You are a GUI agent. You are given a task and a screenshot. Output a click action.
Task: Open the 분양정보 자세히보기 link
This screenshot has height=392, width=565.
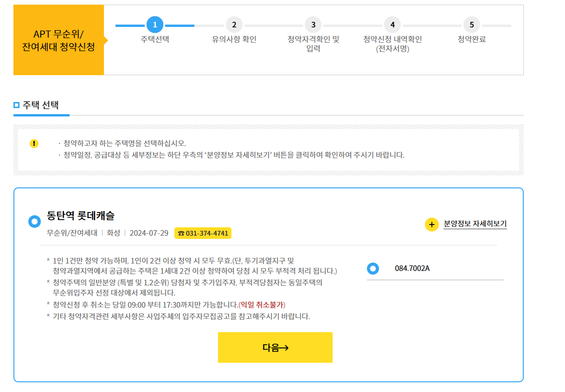coord(475,224)
